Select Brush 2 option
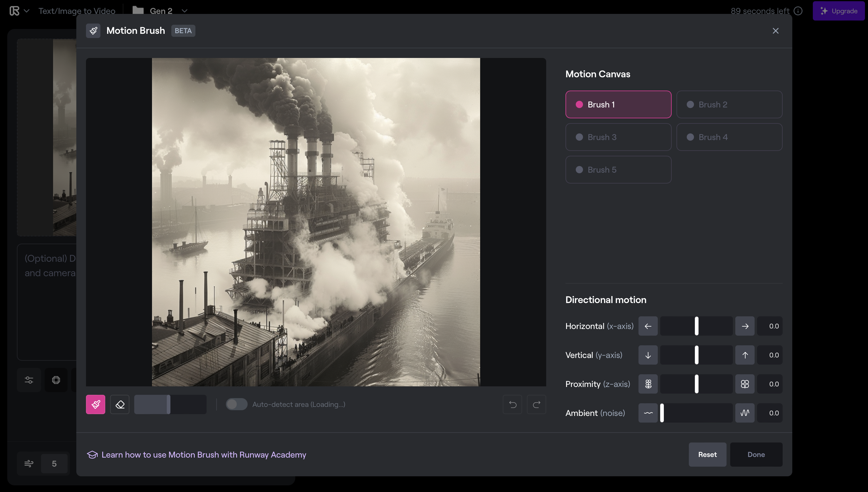The height and width of the screenshot is (492, 868). tap(729, 104)
